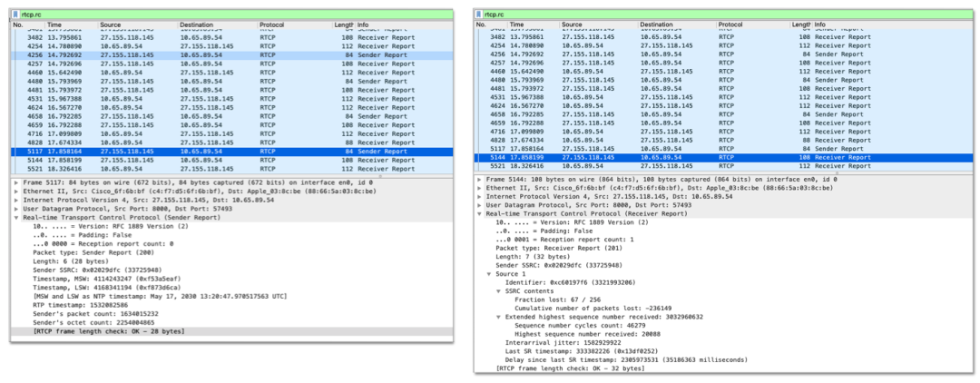The width and height of the screenshot is (980, 383).
Task: Collapse the Source 1 tree node
Action: pos(489,274)
